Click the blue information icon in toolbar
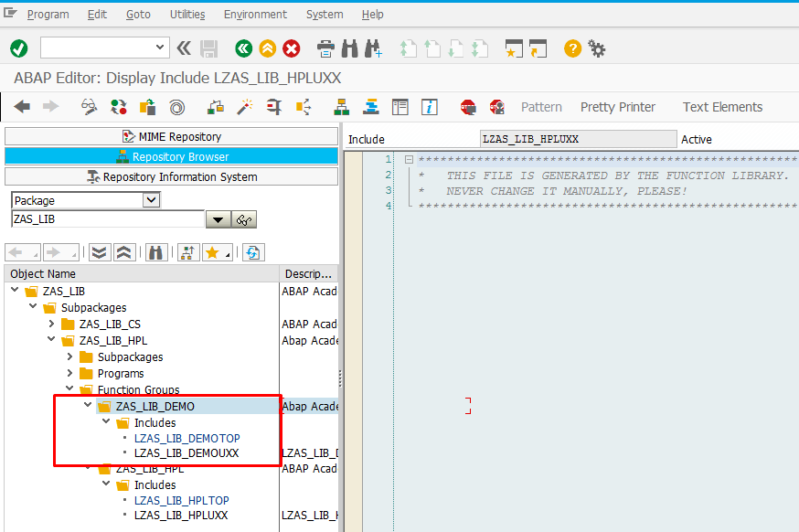This screenshot has width=799, height=532. click(x=429, y=107)
